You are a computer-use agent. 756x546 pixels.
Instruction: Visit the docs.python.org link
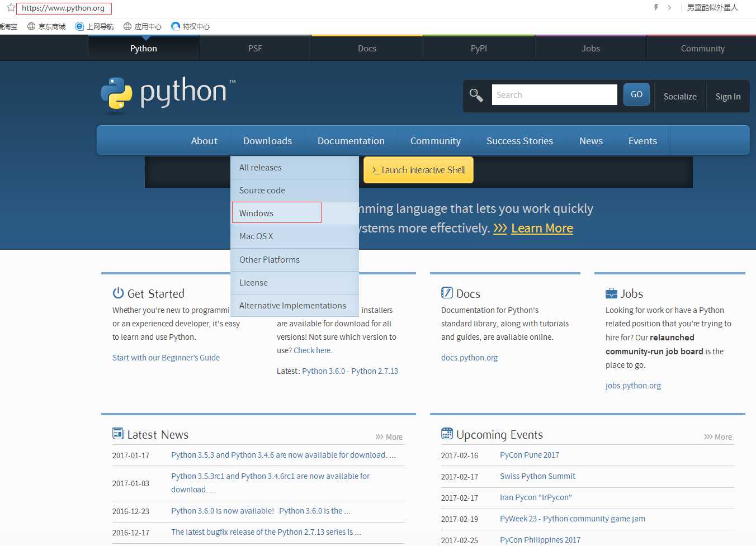469,358
